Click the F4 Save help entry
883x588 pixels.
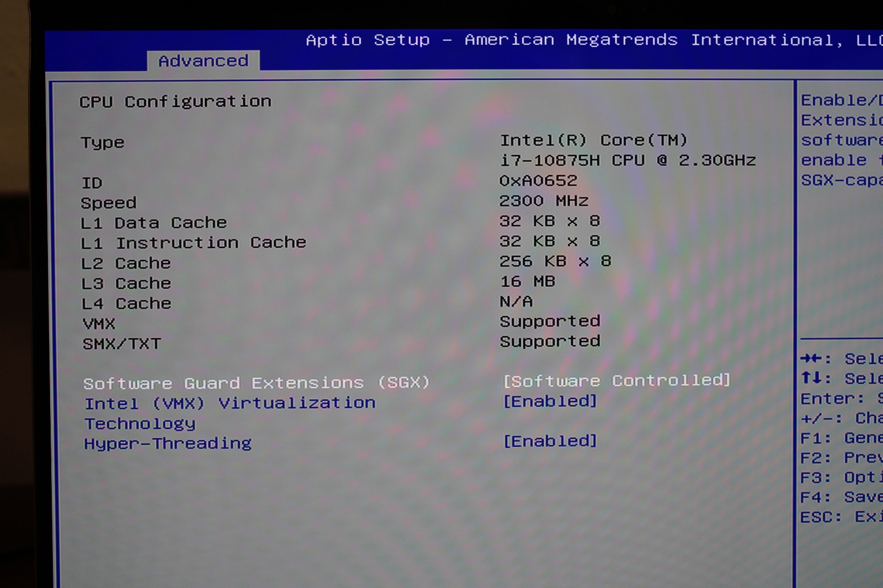click(x=841, y=498)
